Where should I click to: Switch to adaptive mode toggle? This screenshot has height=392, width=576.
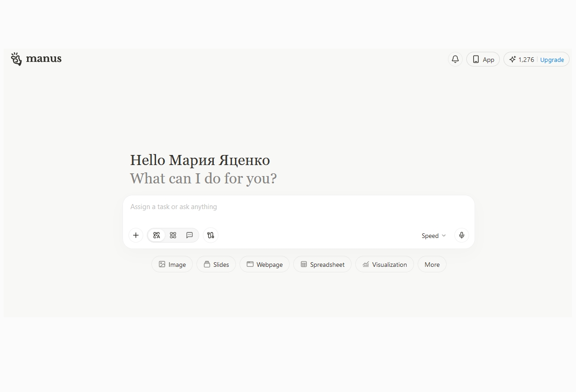pyautogui.click(x=157, y=235)
